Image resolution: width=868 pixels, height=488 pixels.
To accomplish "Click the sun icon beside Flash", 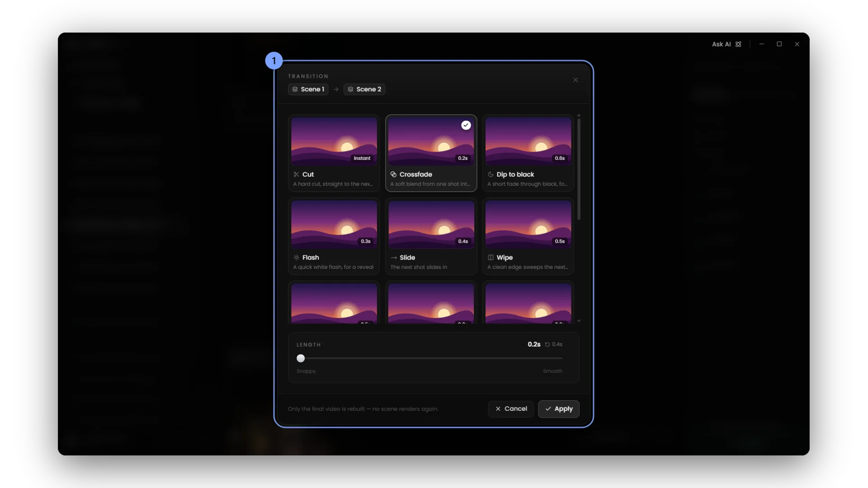I will [x=297, y=258].
